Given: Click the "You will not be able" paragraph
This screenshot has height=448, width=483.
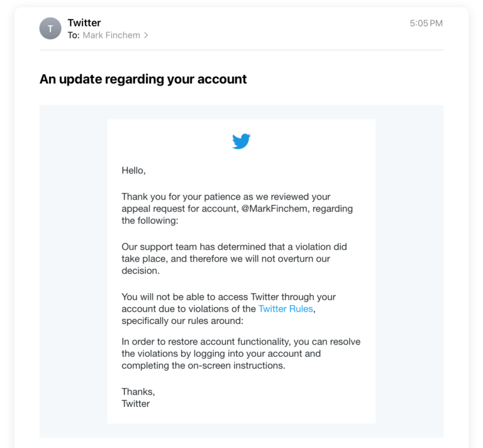Looking at the screenshot, I should (x=228, y=309).
